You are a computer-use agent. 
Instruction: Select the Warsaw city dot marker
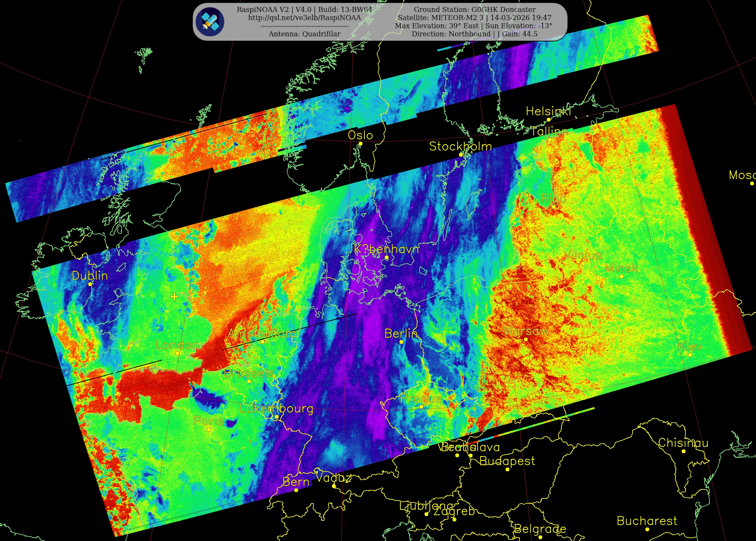coord(526,339)
